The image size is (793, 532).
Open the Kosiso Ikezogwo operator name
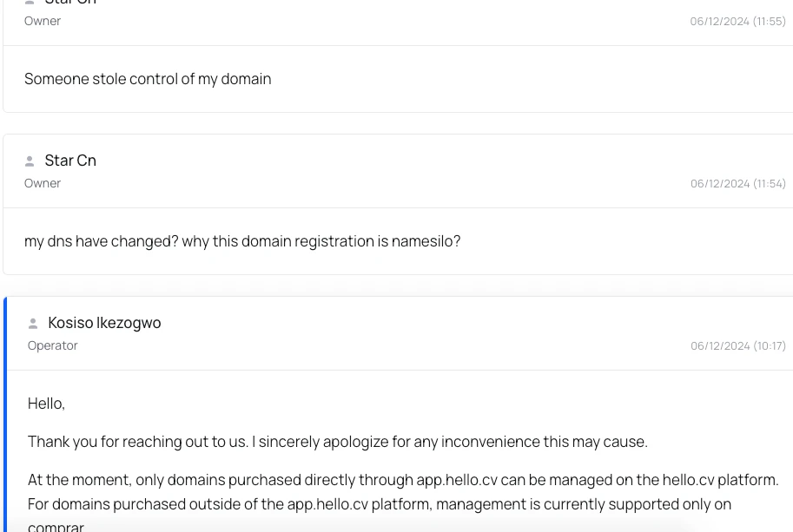pyautogui.click(x=104, y=323)
